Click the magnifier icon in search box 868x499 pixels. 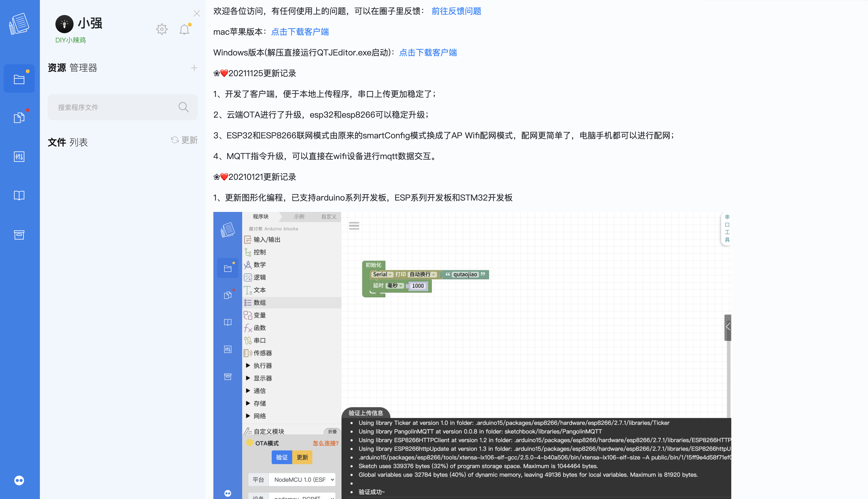[184, 107]
